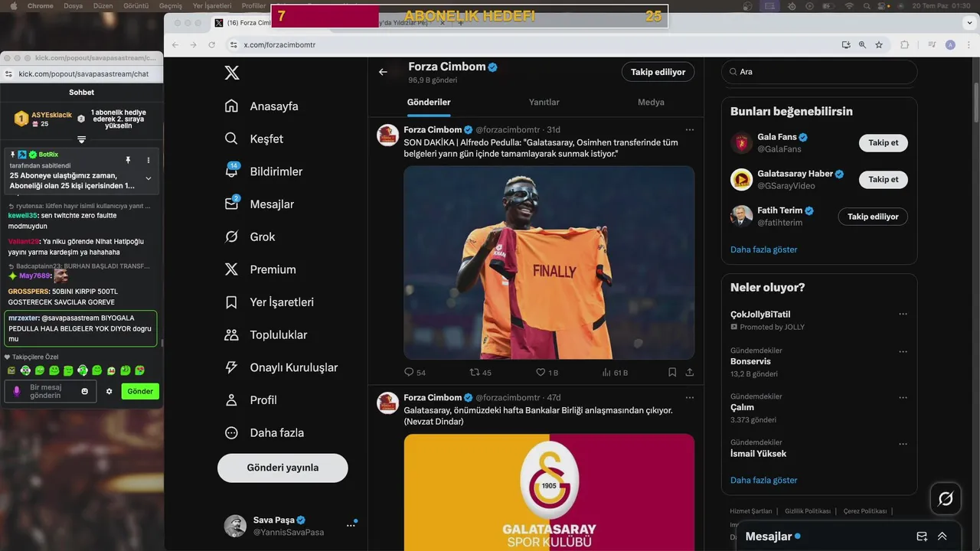The height and width of the screenshot is (551, 980).
Task: Open options for Çalım trend
Action: (903, 398)
